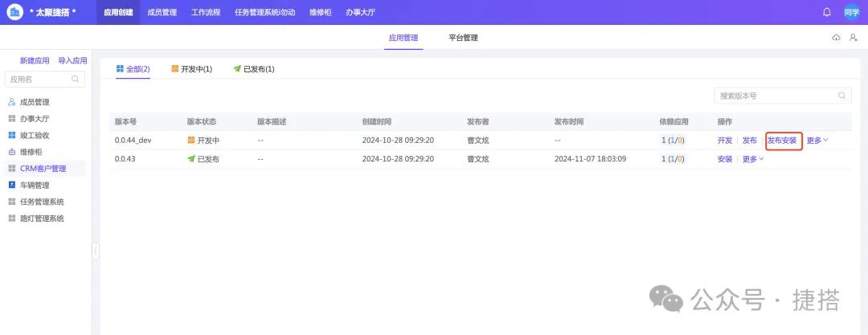Click the 应用名 search input in sidebar

39,79
